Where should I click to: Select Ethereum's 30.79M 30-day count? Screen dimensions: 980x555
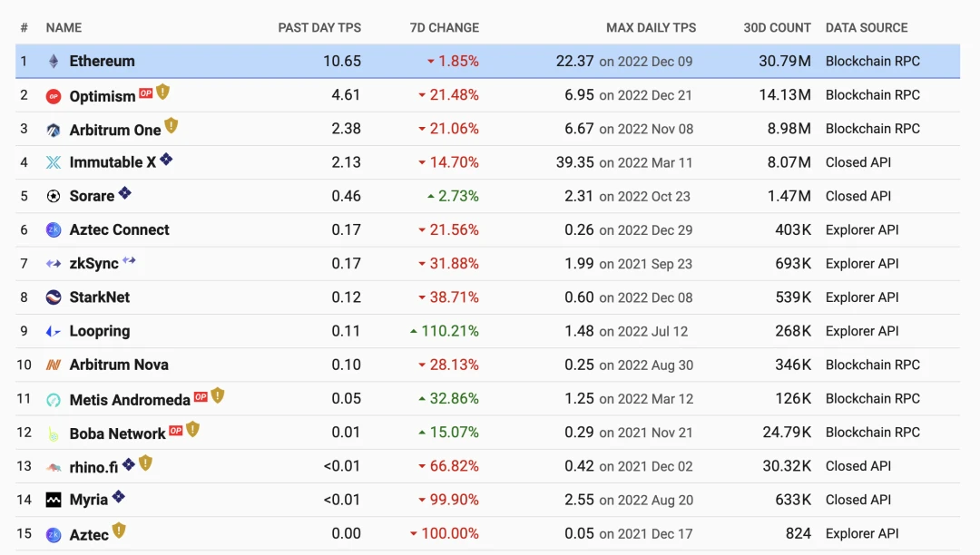(784, 61)
